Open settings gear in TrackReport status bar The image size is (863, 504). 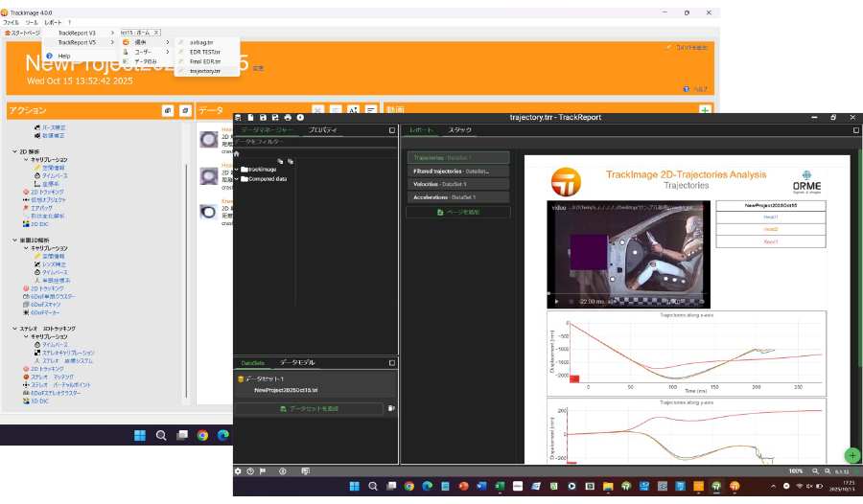pos(239,471)
